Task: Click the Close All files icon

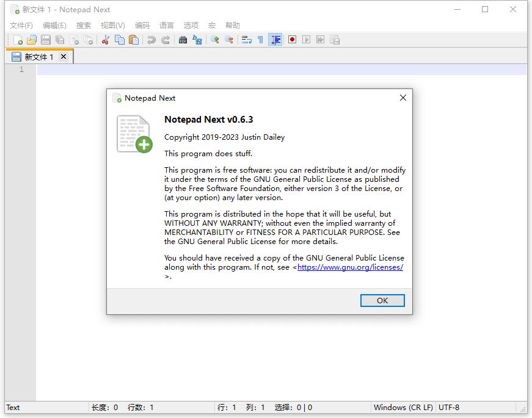Action: (88, 40)
